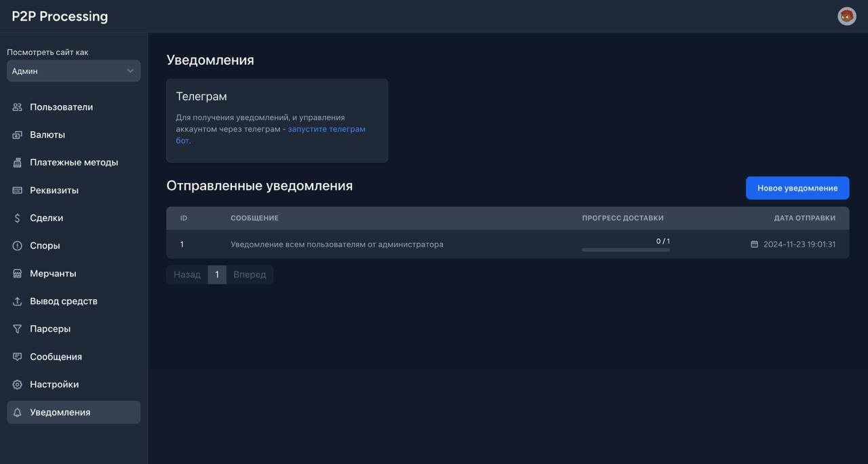Click the users icon beside Пользователи
The image size is (868, 464).
18,107
